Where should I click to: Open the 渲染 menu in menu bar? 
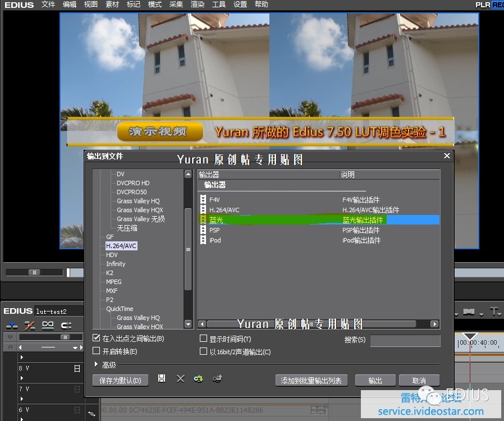tap(198, 4)
